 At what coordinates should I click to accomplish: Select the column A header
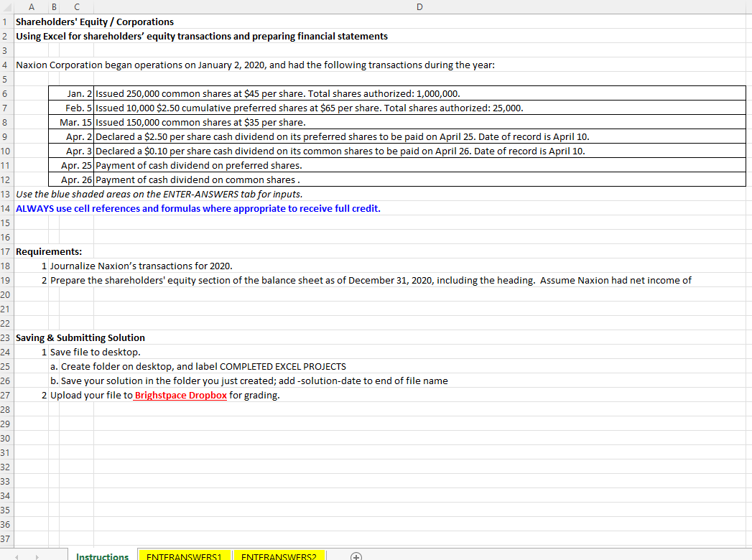point(31,6)
